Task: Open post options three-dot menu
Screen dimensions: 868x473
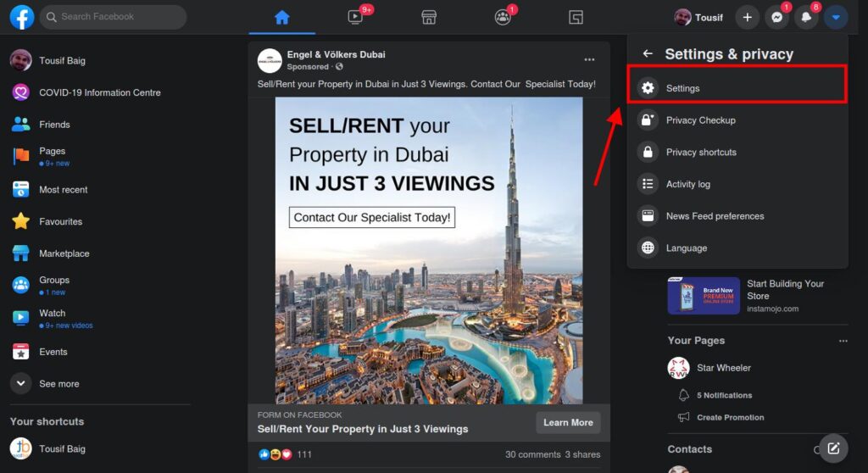Action: pyautogui.click(x=589, y=59)
